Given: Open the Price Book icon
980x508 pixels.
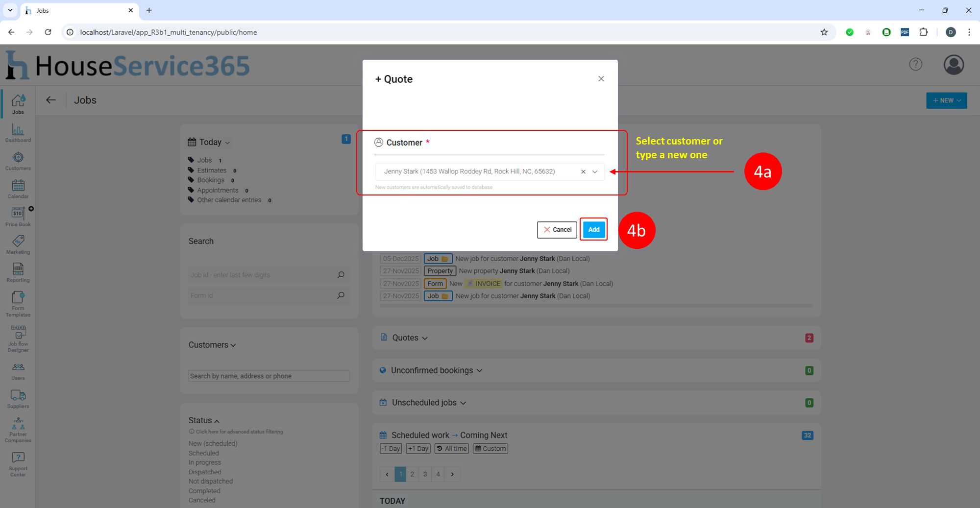Looking at the screenshot, I should tap(18, 217).
